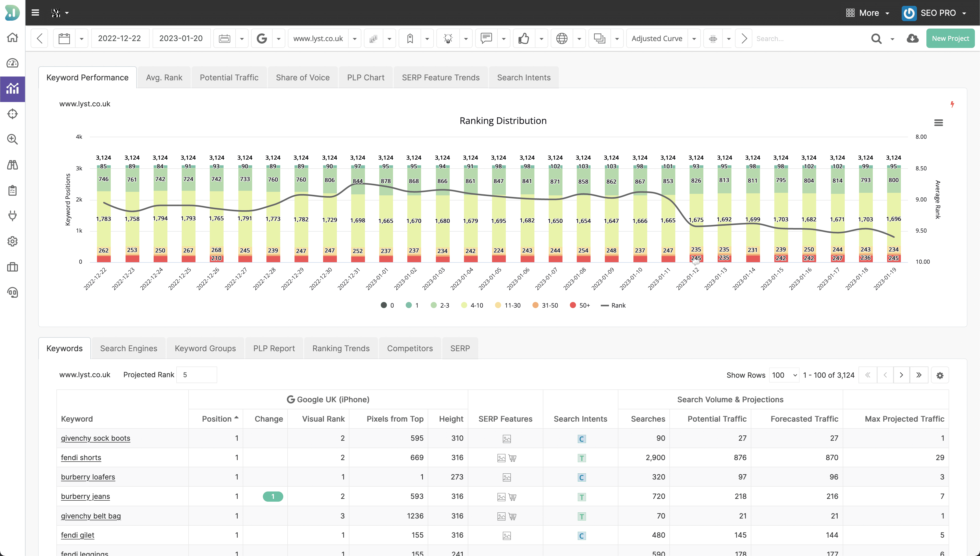This screenshot has height=556, width=980.
Task: Open the Show Rows 100 dropdown
Action: click(x=784, y=375)
